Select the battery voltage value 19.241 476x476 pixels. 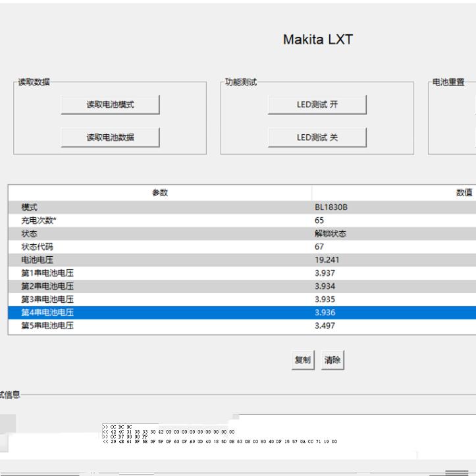coord(327,260)
